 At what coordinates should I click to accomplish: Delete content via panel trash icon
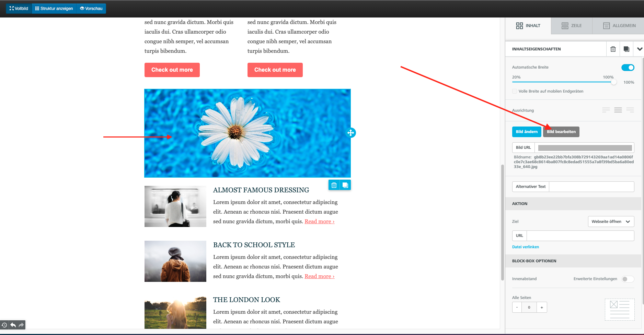click(x=613, y=49)
